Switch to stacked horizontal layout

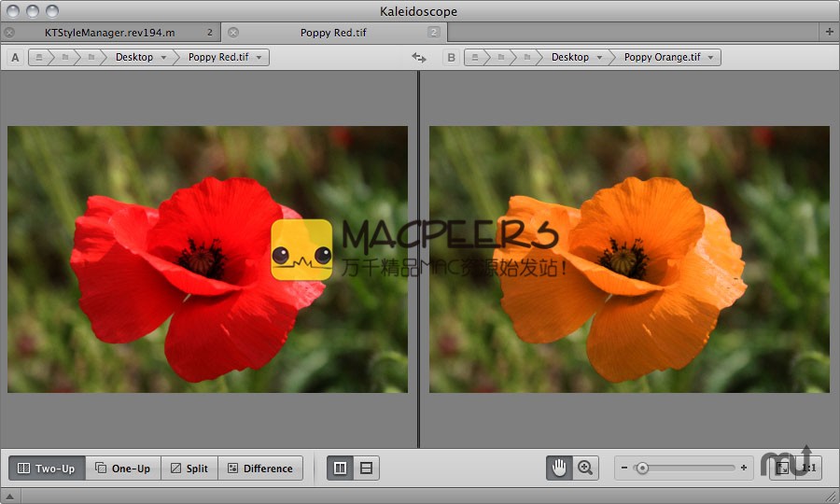[366, 469]
